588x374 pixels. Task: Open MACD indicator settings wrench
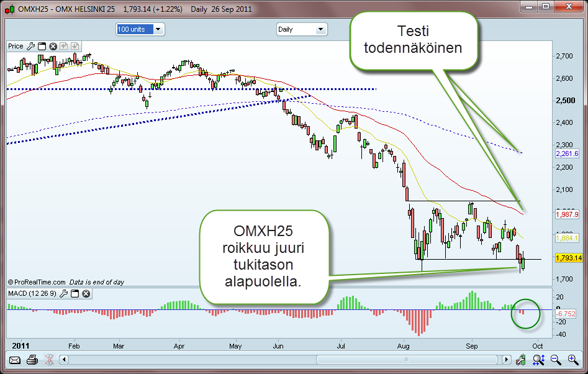[x=64, y=293]
